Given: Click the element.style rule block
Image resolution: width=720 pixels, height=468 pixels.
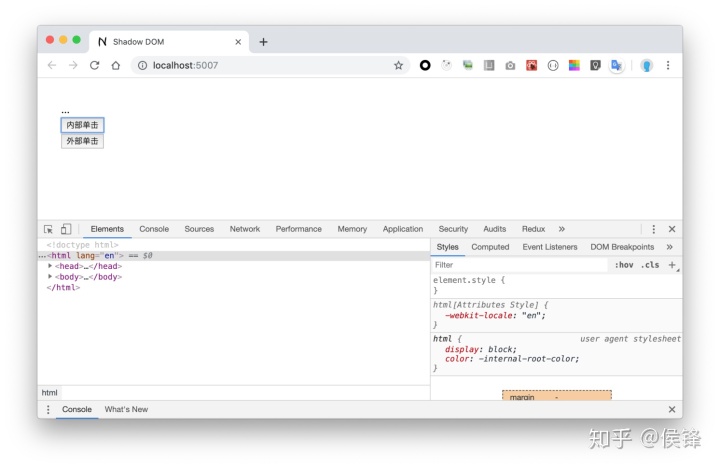Looking at the screenshot, I should pyautogui.click(x=557, y=285).
